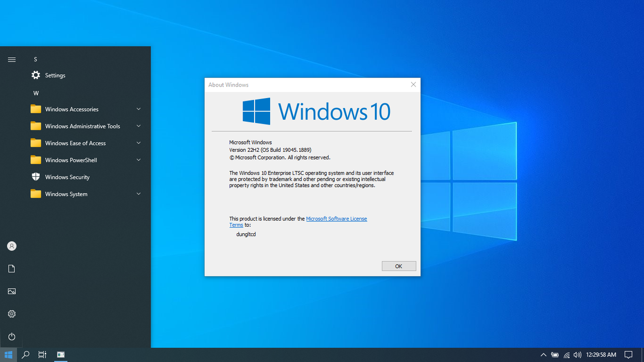The width and height of the screenshot is (644, 362).
Task: Open taskbar Search magnifier
Action: [x=26, y=355]
